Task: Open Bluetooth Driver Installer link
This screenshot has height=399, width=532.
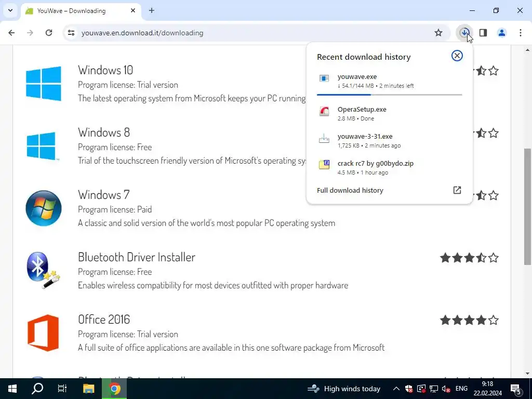Action: coord(137,257)
